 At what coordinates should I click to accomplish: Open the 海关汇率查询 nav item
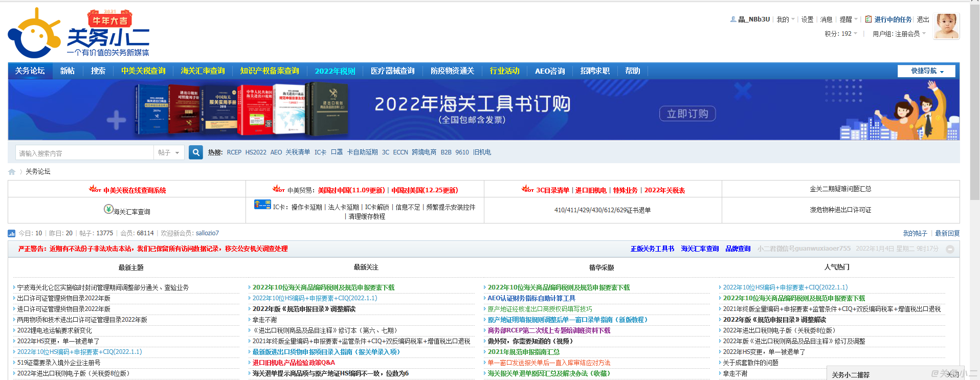(203, 71)
